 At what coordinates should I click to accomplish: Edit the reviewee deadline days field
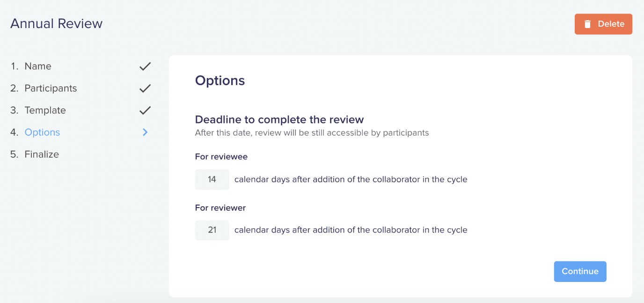coord(212,180)
